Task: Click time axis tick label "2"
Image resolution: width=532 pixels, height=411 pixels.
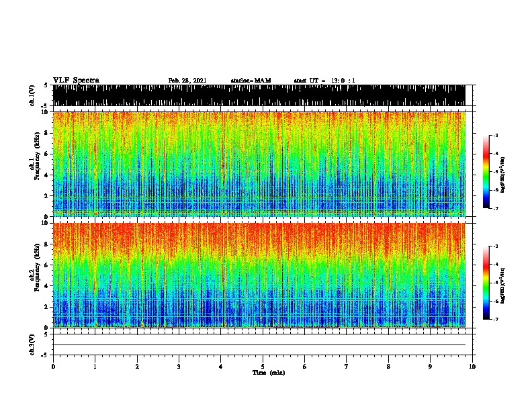Action: click(137, 366)
